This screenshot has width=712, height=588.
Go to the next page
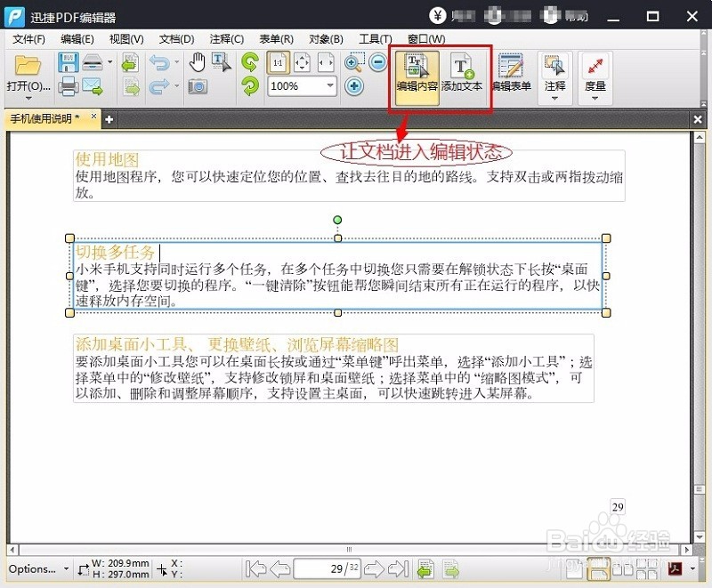(374, 568)
